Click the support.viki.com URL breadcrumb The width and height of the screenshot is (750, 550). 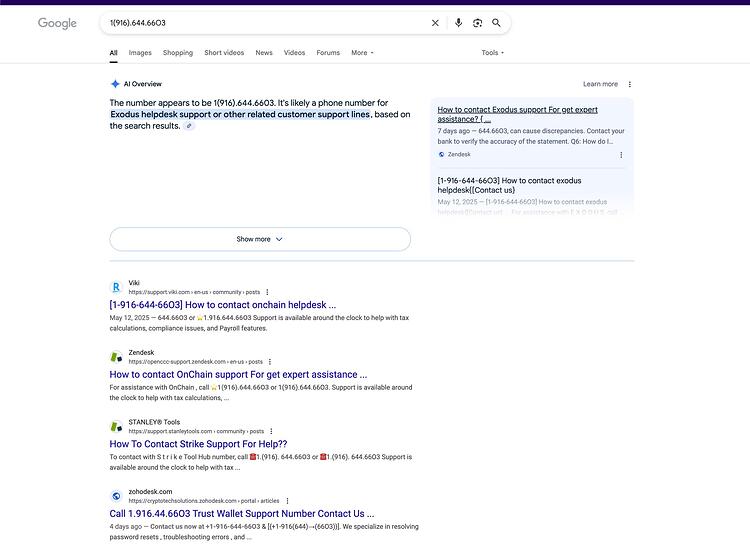point(194,292)
